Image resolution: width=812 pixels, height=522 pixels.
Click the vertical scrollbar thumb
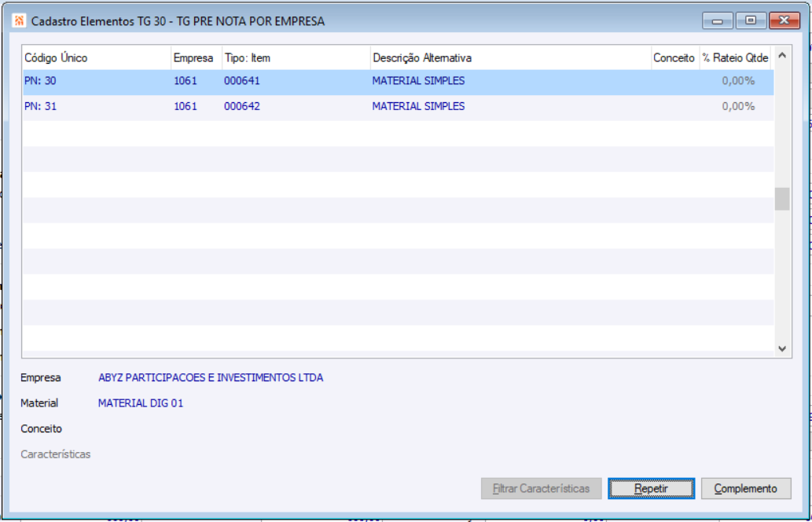click(x=782, y=199)
